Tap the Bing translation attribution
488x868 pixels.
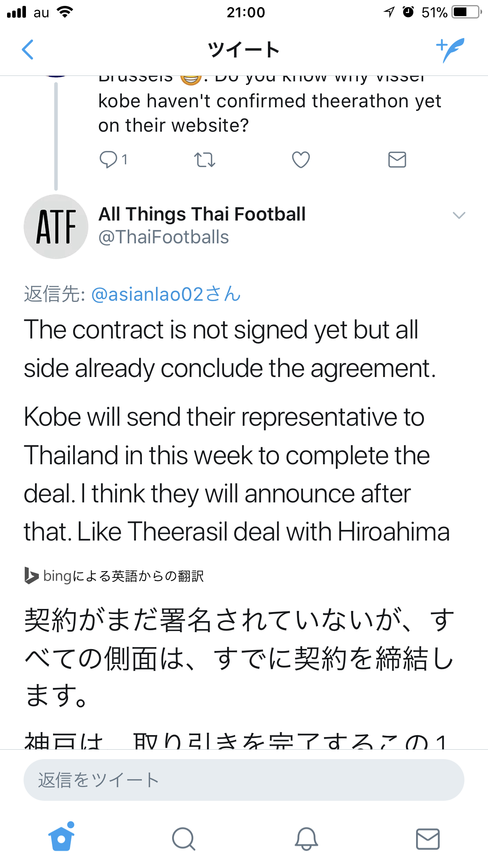[114, 576]
